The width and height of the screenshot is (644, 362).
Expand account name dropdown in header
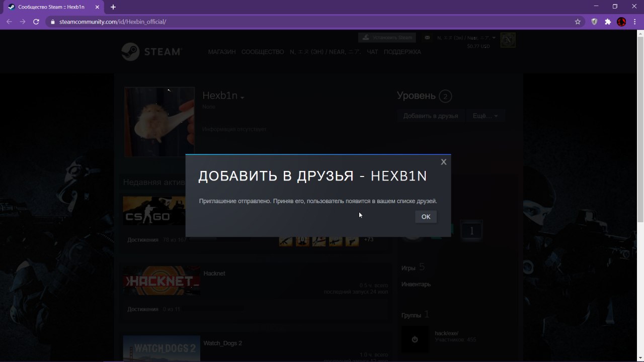(466, 38)
